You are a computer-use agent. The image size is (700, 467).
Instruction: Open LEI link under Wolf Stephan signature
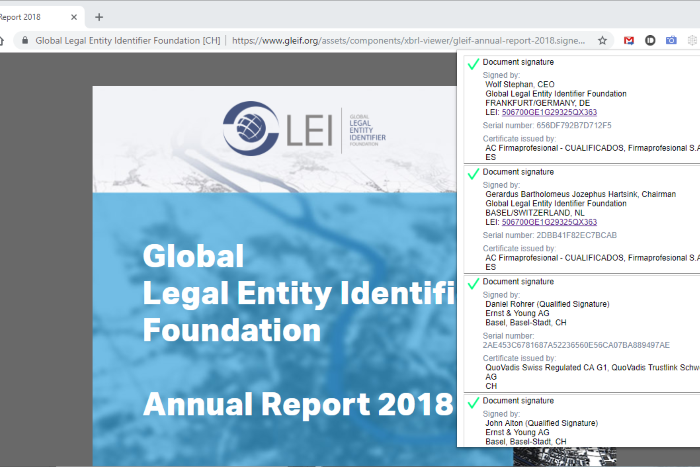point(549,112)
